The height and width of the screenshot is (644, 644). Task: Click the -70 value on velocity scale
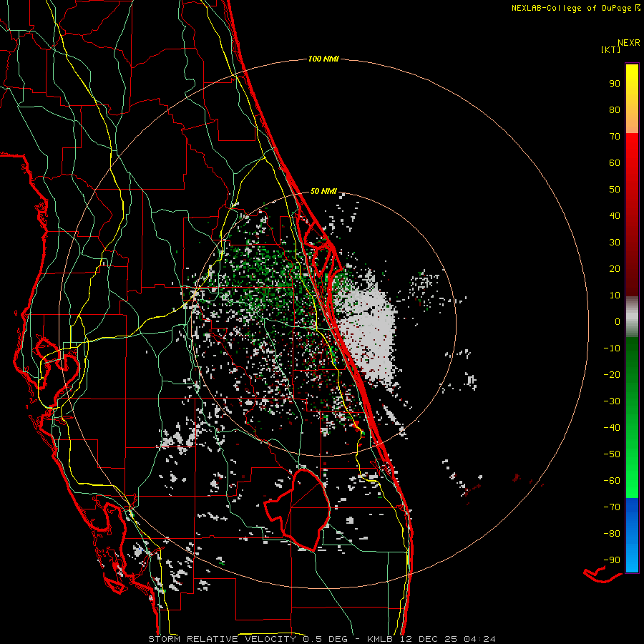point(612,507)
